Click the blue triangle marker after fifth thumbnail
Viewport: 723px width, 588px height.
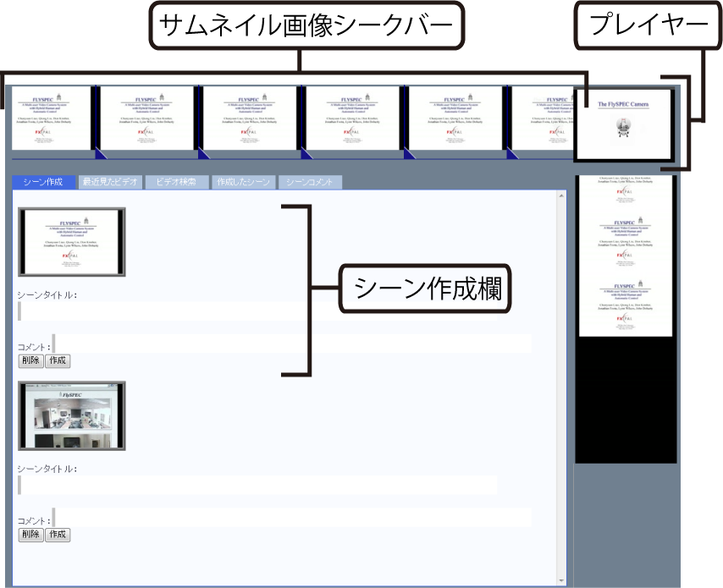(511, 153)
